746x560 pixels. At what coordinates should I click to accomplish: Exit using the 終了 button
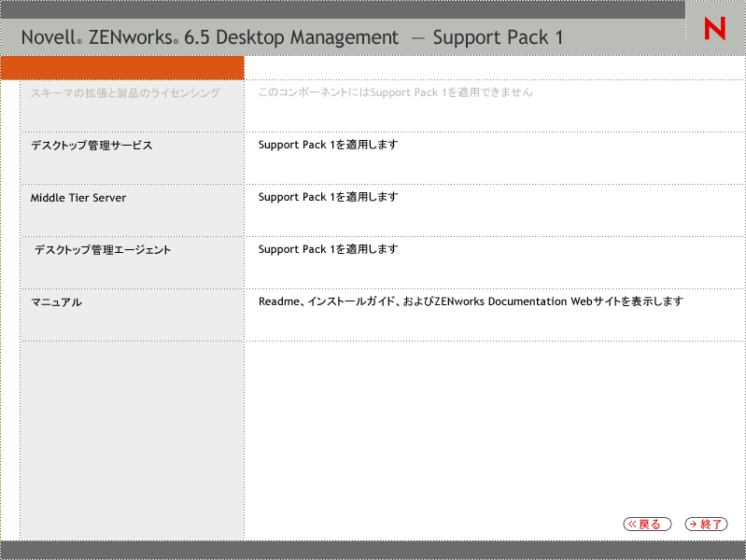click(706, 524)
